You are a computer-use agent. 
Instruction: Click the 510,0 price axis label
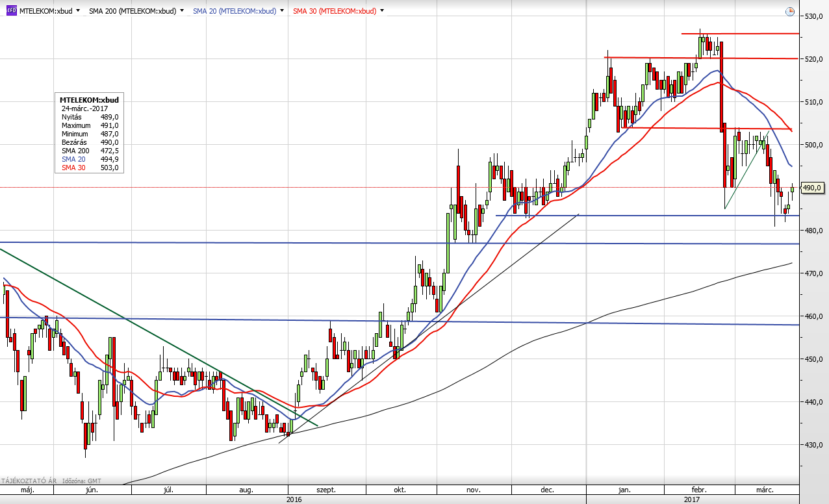click(x=815, y=102)
